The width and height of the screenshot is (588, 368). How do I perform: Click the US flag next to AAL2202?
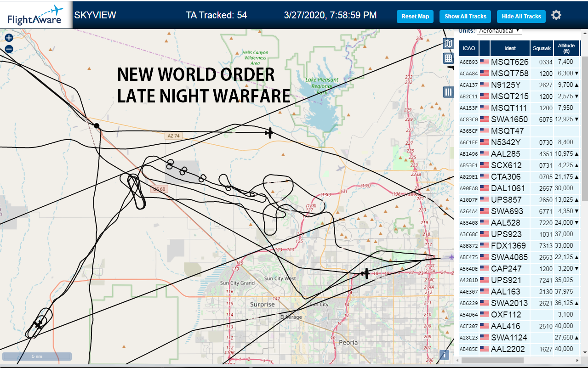(x=485, y=349)
